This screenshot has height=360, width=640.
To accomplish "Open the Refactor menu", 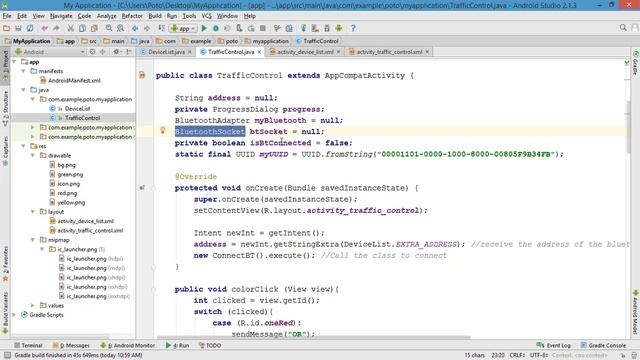I will (132, 16).
